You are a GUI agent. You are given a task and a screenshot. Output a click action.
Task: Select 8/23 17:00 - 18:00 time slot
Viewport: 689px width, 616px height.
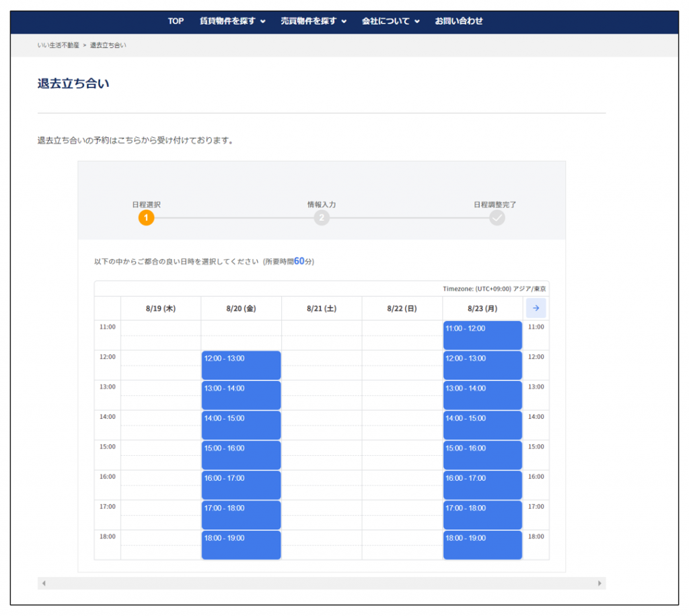(482, 515)
